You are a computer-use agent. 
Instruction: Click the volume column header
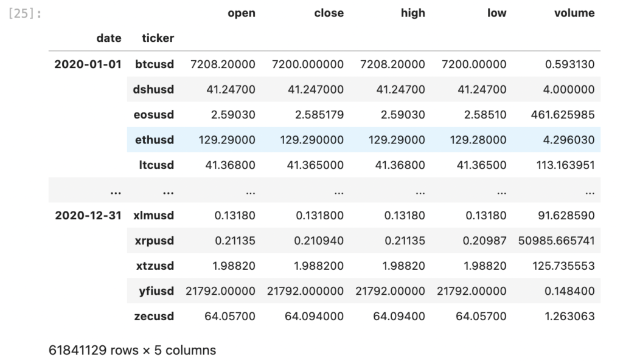[x=574, y=13]
